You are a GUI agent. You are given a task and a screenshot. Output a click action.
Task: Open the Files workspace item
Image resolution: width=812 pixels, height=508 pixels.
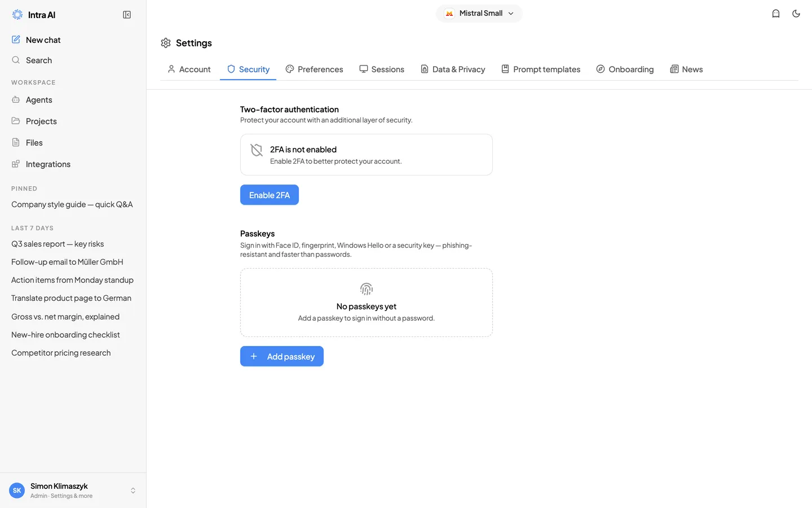(73, 142)
